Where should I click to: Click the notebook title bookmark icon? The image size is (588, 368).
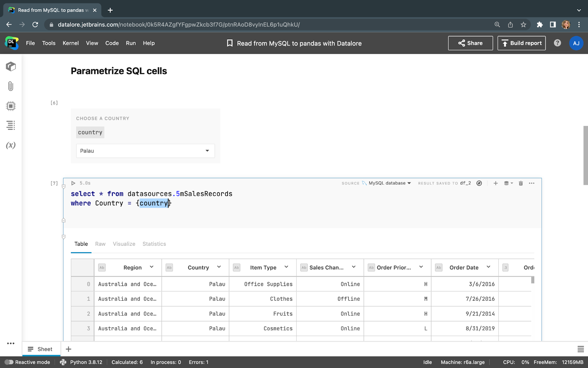[x=230, y=43]
